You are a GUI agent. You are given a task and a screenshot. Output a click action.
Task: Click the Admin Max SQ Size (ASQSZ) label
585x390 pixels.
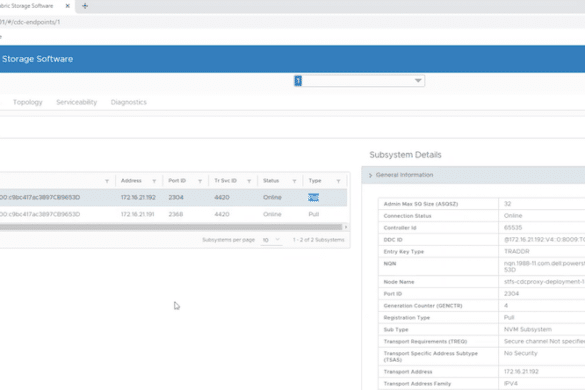(420, 204)
